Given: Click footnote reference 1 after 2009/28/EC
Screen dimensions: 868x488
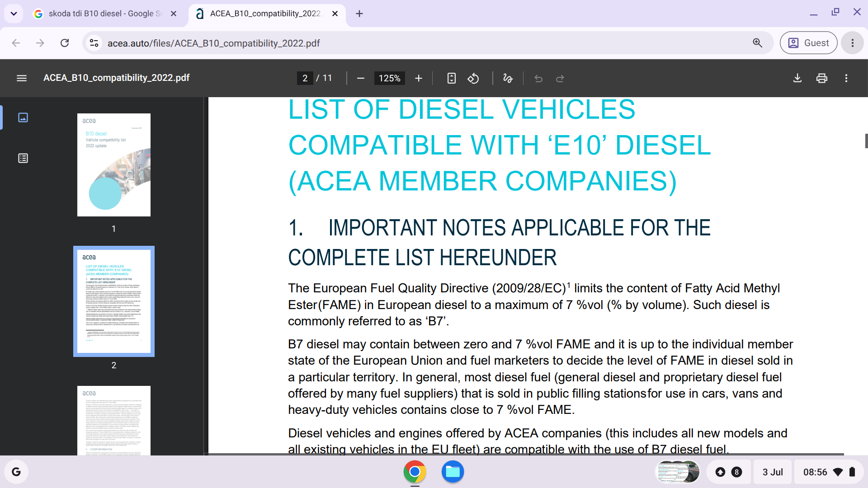Looking at the screenshot, I should point(569,285).
